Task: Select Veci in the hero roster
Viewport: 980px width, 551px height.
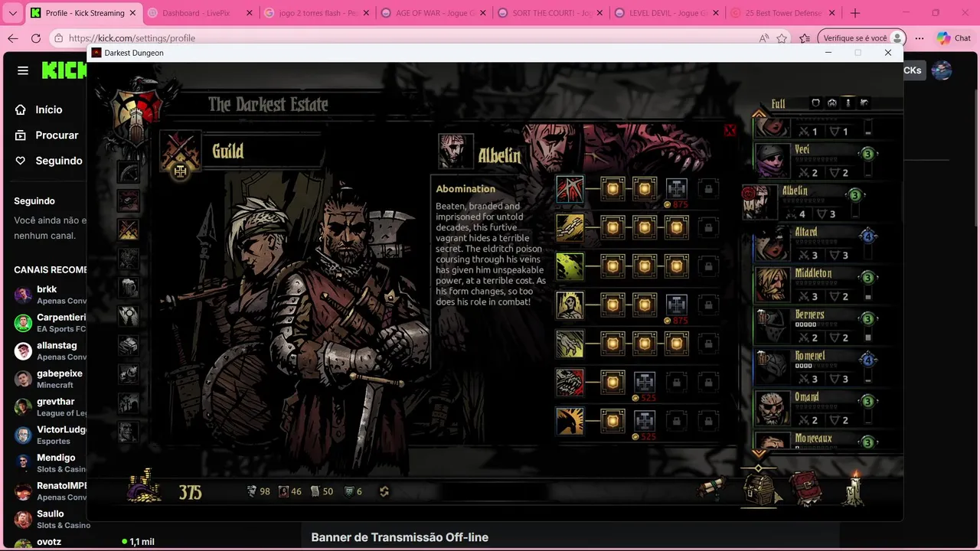Action: coord(816,161)
